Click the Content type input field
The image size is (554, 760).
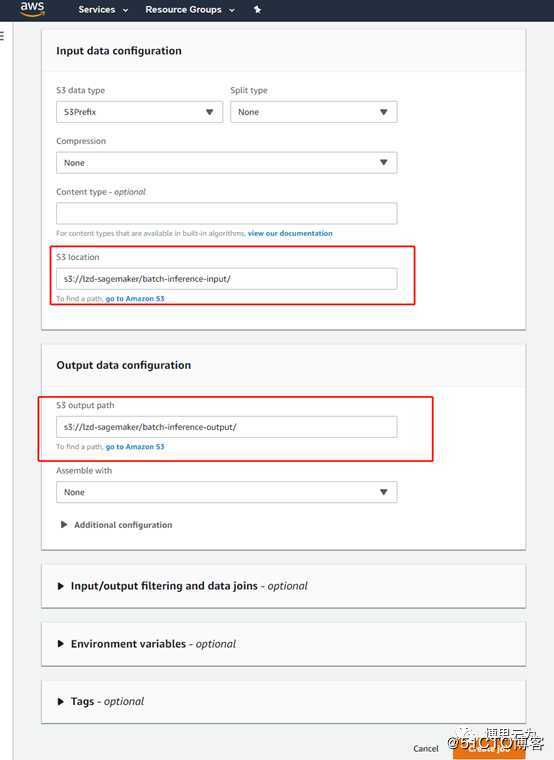pyautogui.click(x=226, y=213)
